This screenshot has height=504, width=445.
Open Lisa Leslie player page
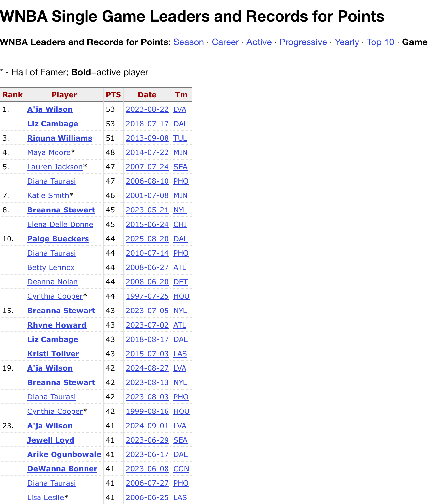pos(46,497)
